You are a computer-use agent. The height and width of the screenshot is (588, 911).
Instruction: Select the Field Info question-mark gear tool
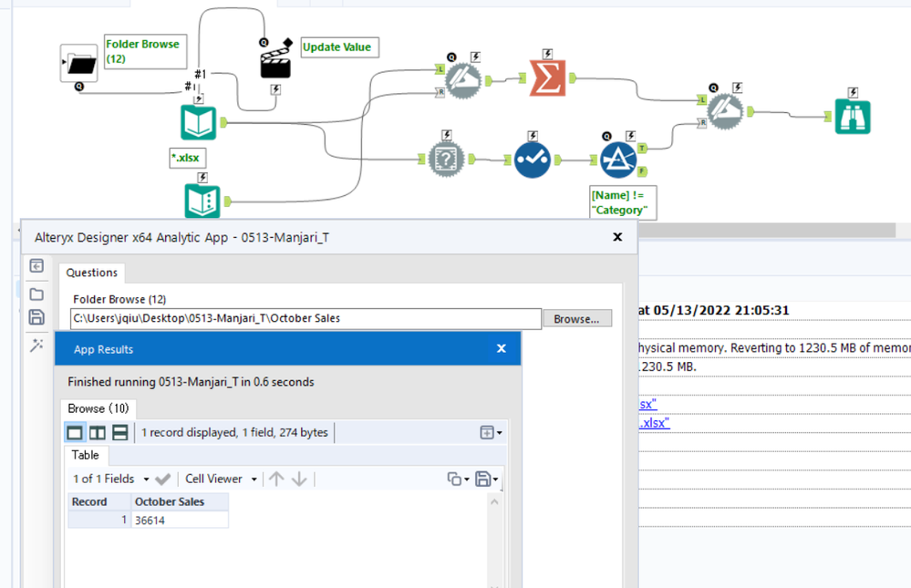point(446,159)
